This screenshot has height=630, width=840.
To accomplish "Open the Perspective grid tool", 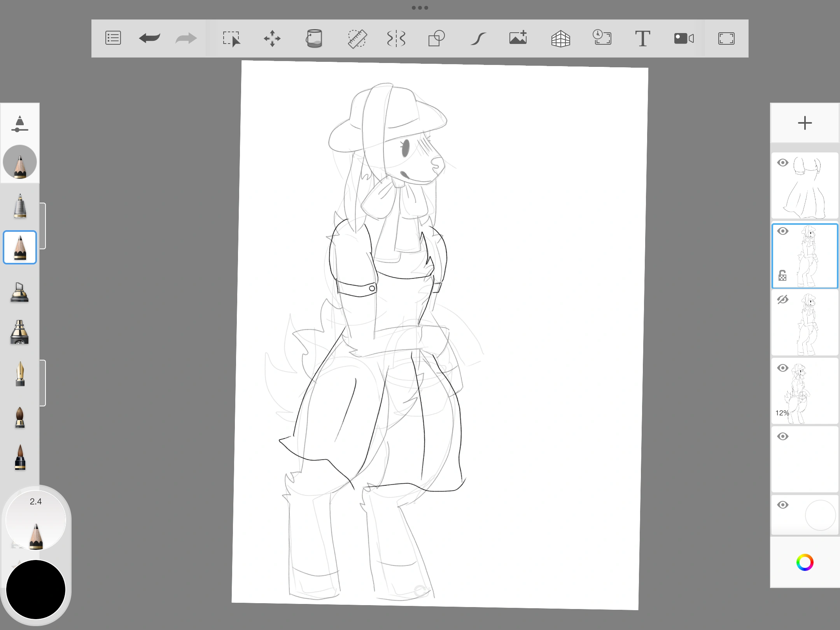I will click(x=560, y=38).
